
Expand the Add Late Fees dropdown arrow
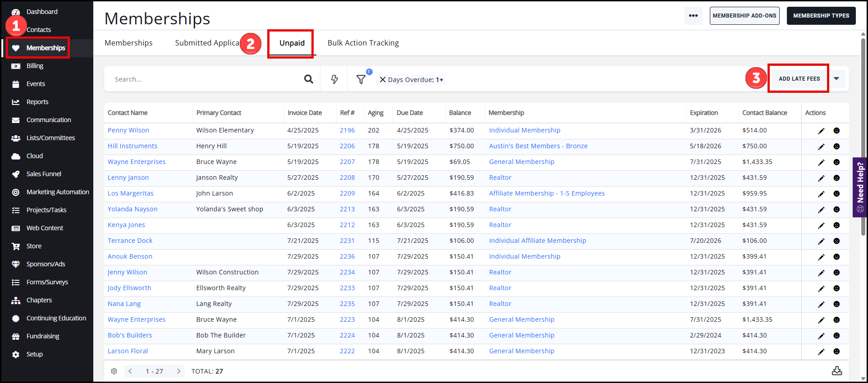836,79
